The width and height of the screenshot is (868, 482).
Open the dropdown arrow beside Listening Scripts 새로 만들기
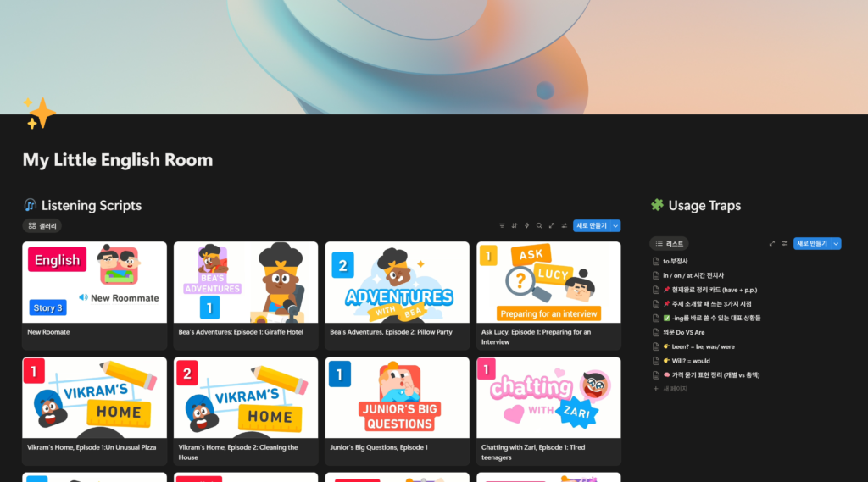click(x=615, y=226)
